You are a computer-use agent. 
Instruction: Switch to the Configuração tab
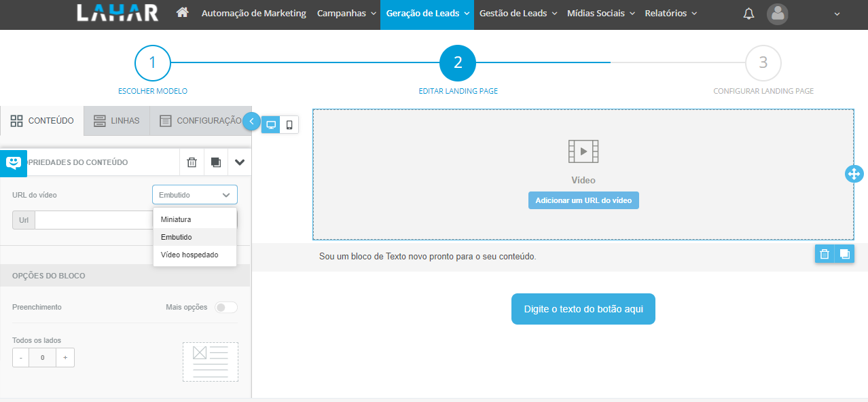(200, 121)
